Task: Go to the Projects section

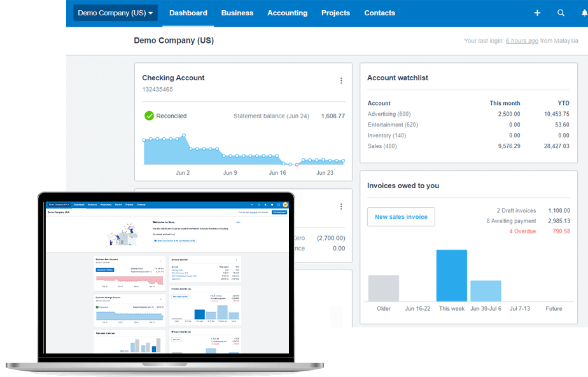Action: pyautogui.click(x=335, y=13)
